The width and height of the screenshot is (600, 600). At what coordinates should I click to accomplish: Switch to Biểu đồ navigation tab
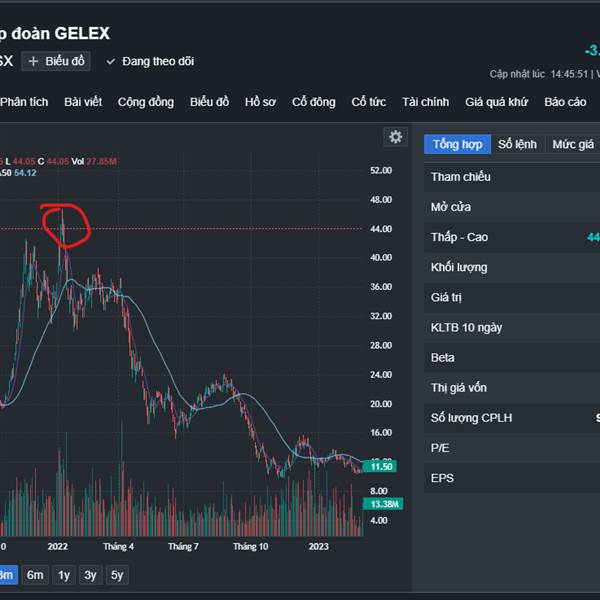(209, 102)
